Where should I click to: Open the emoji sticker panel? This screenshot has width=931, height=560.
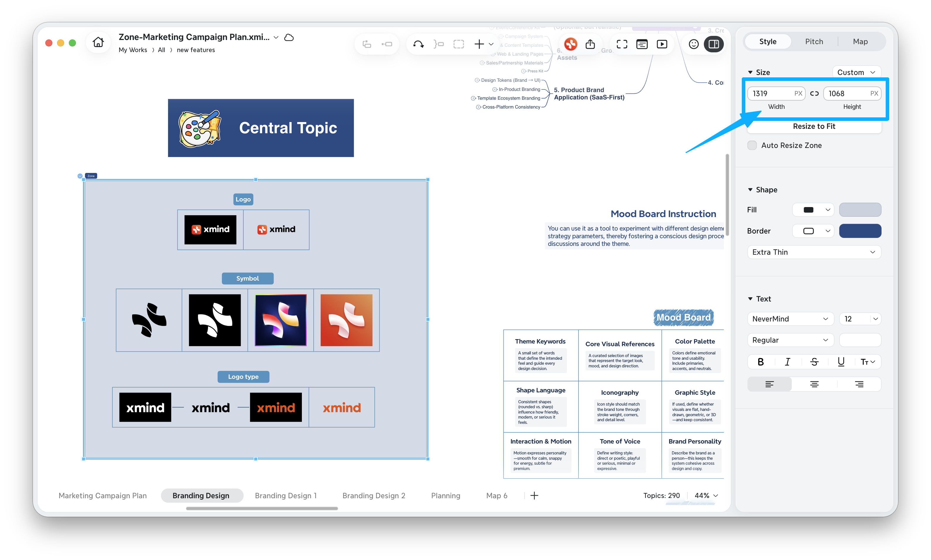[694, 44]
